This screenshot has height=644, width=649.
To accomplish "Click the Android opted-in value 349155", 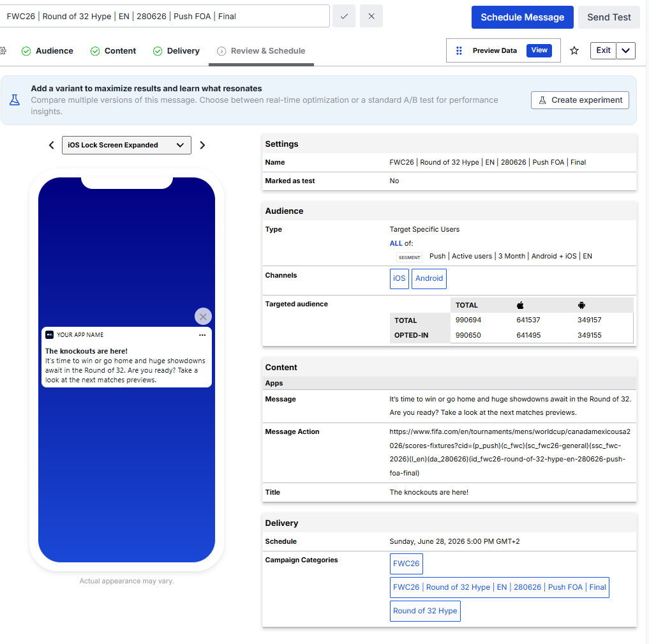I will (590, 335).
